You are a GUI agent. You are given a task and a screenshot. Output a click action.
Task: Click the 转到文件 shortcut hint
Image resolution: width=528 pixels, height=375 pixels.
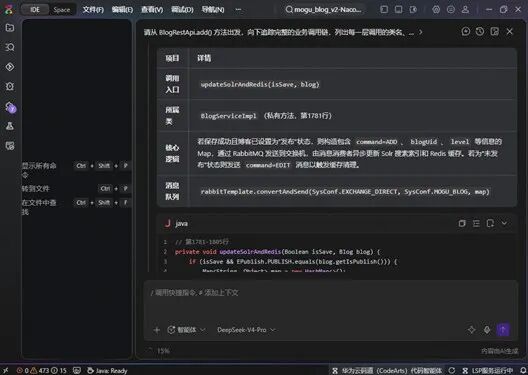point(76,189)
